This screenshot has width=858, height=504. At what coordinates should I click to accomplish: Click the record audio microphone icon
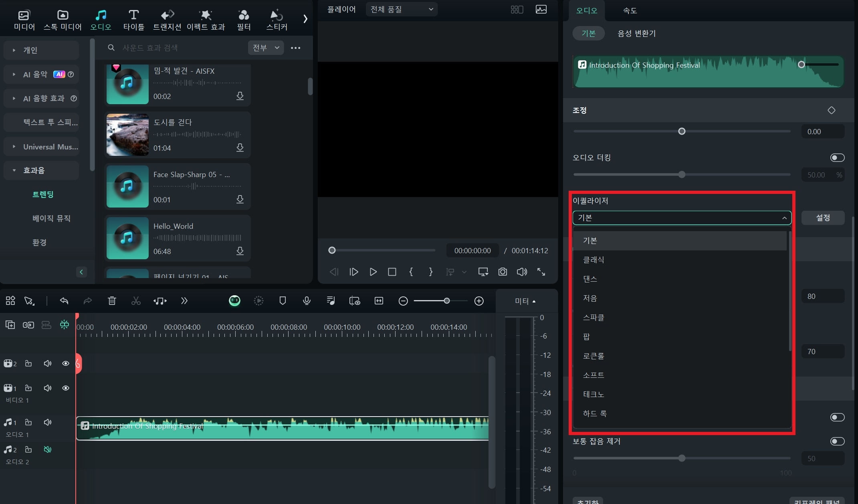click(306, 300)
